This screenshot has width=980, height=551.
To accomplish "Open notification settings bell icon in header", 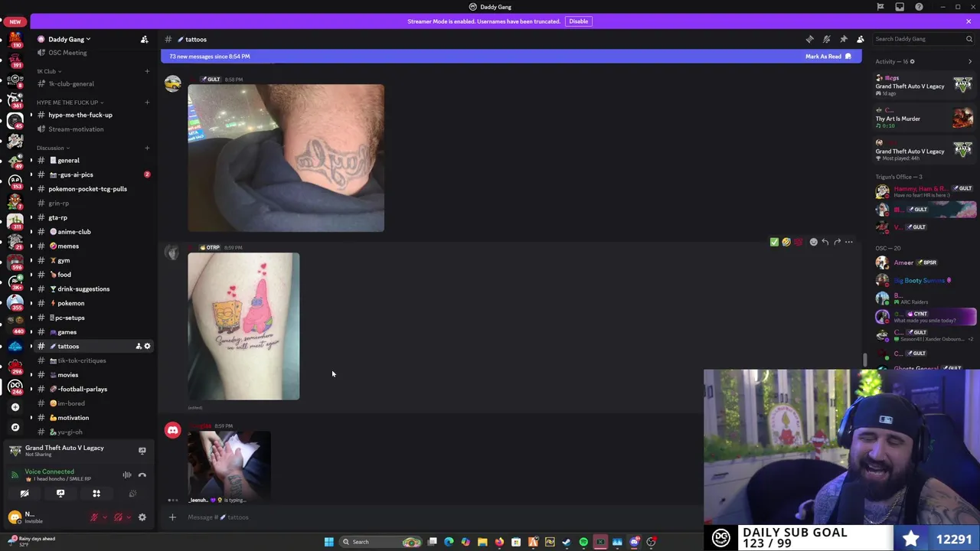I will coord(826,39).
